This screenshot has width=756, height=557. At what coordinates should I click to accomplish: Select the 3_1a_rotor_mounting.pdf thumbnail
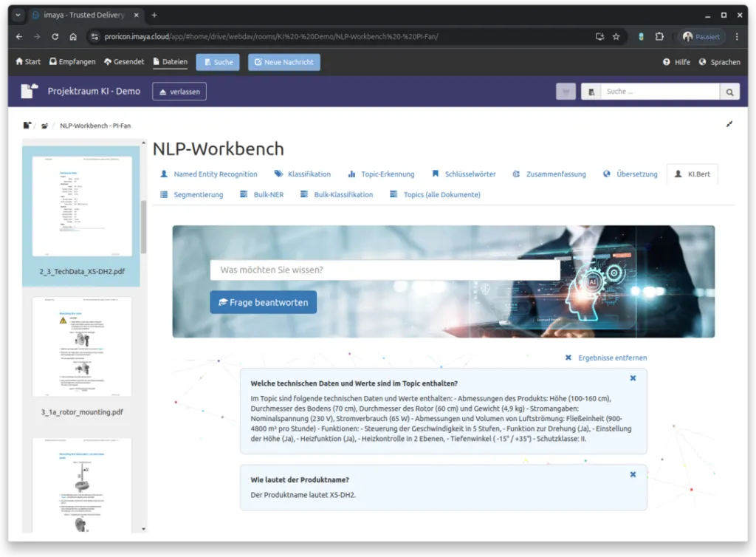(x=82, y=347)
